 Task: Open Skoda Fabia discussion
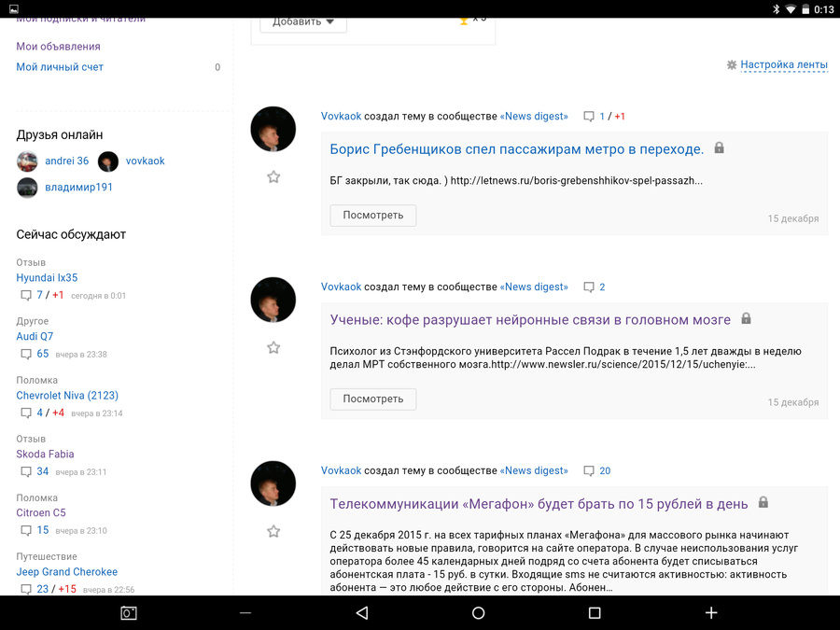[45, 455]
